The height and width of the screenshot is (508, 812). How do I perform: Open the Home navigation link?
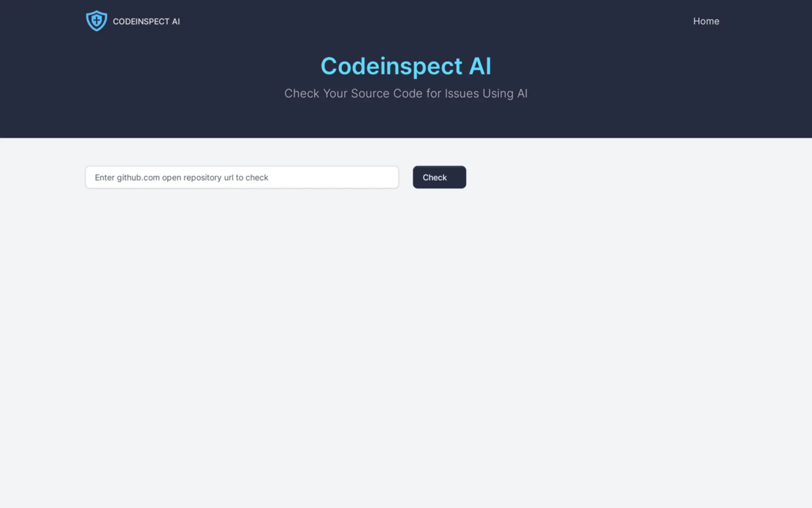(x=706, y=21)
